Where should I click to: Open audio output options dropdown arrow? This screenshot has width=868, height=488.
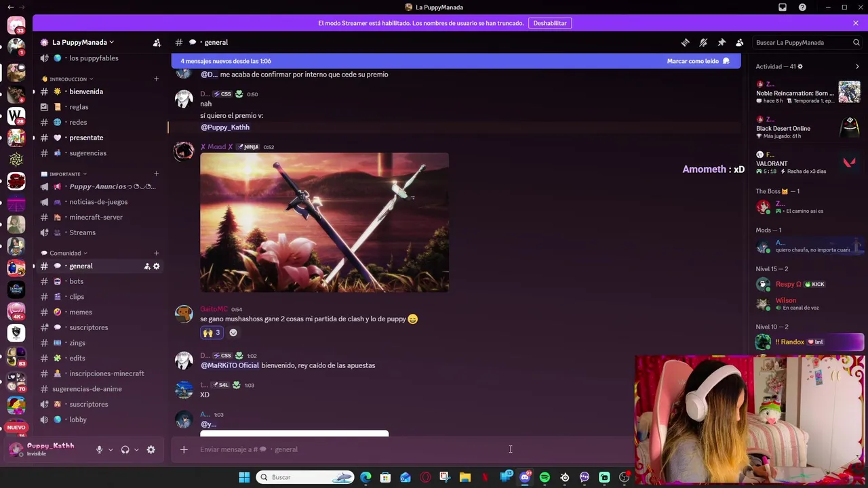(x=136, y=449)
